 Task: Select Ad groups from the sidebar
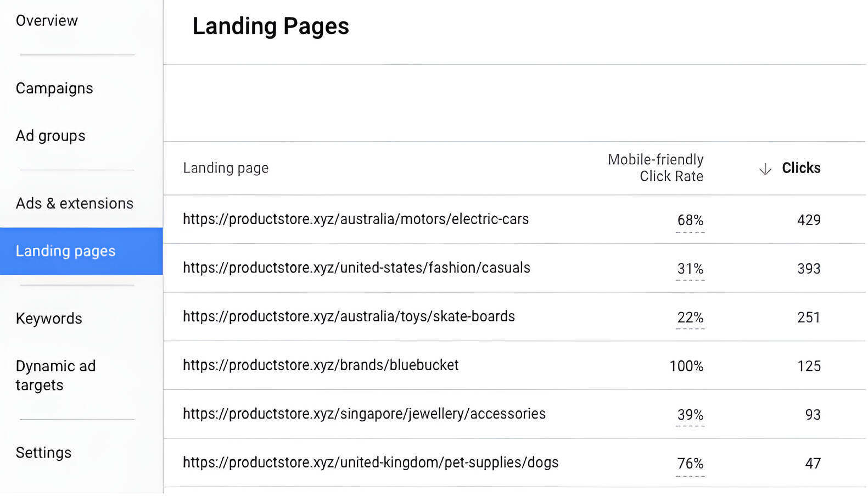pyautogui.click(x=50, y=136)
